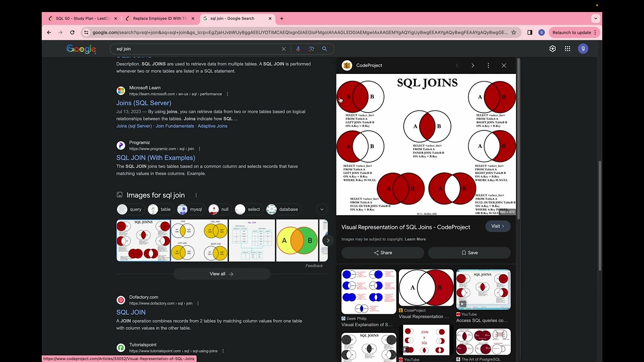Open Joins (sql Server) sublink
Image resolution: width=644 pixels, height=362 pixels.
pyautogui.click(x=134, y=126)
